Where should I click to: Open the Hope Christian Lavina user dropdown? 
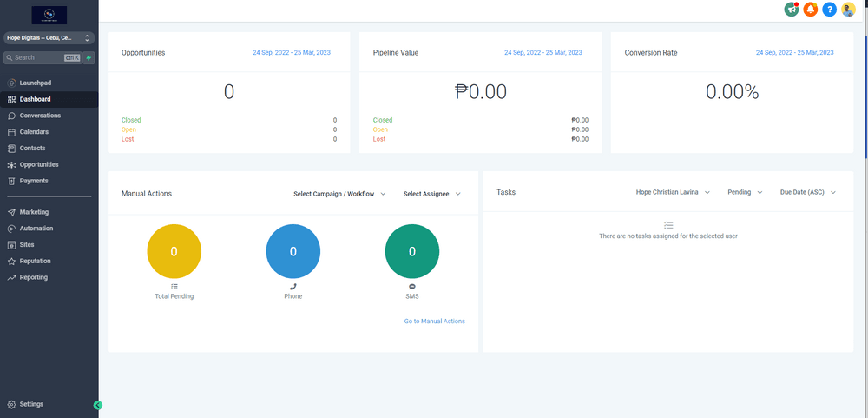(673, 192)
